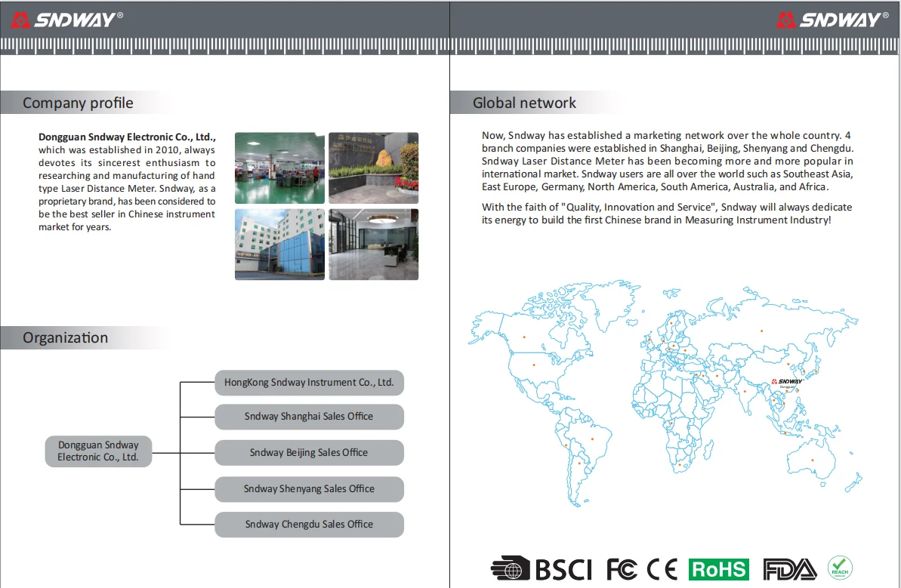This screenshot has width=901, height=588.
Task: Click the BSCI certification logo
Action: pos(541,569)
